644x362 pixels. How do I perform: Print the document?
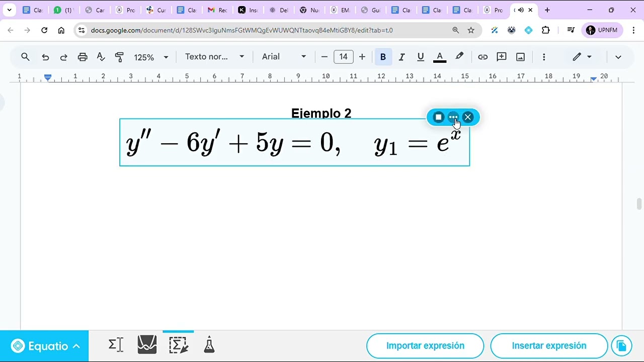pos(83,57)
